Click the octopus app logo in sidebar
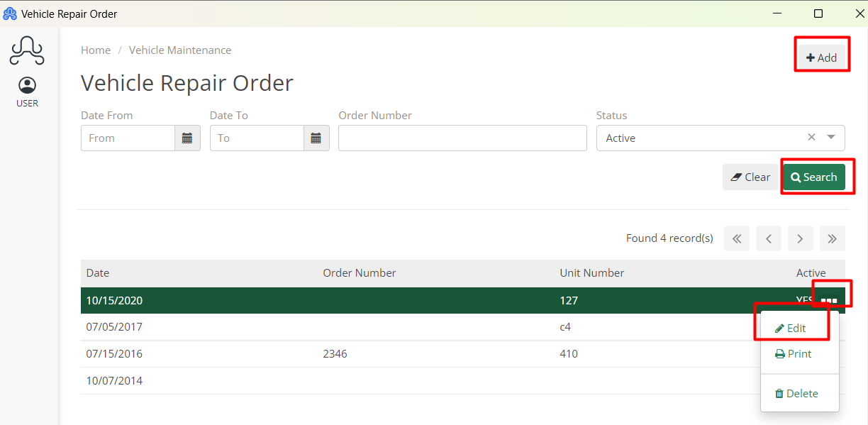The image size is (868, 425). point(27,50)
